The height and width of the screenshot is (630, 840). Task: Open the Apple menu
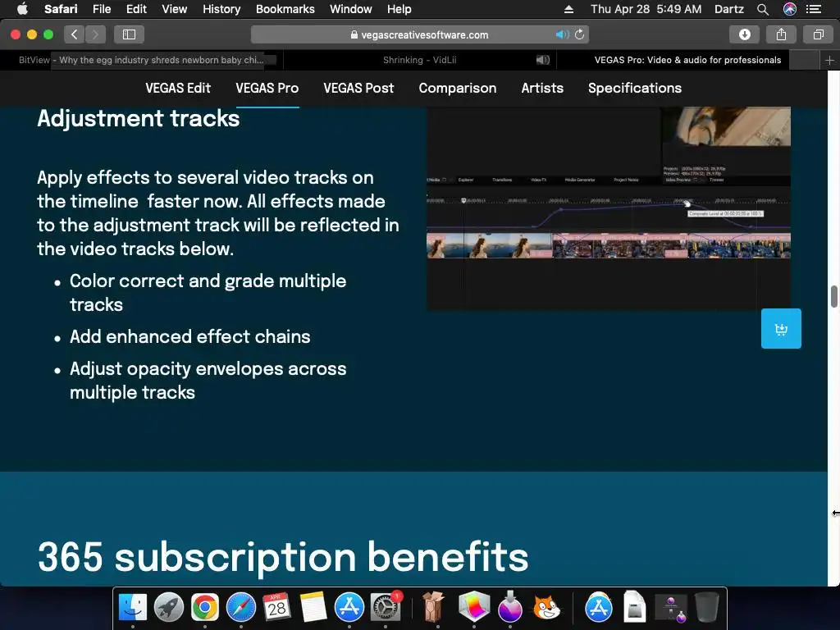click(x=22, y=9)
